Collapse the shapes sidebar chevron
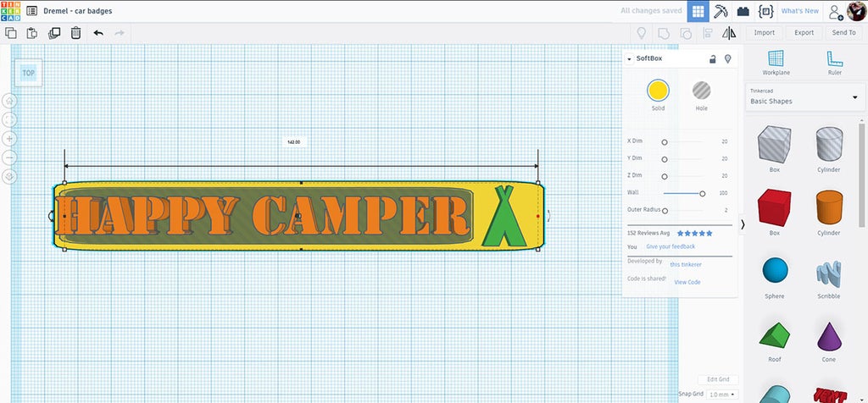The height and width of the screenshot is (403, 868). (743, 224)
